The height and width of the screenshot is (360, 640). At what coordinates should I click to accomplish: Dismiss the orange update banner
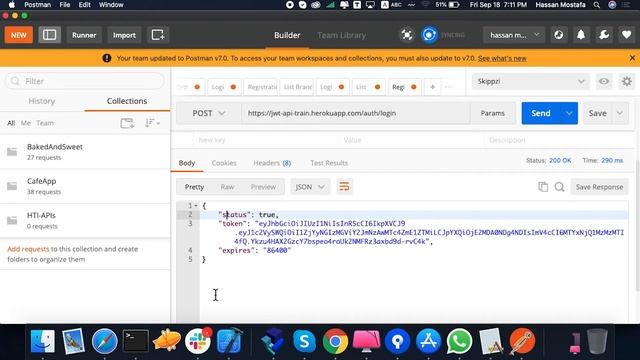(x=632, y=58)
